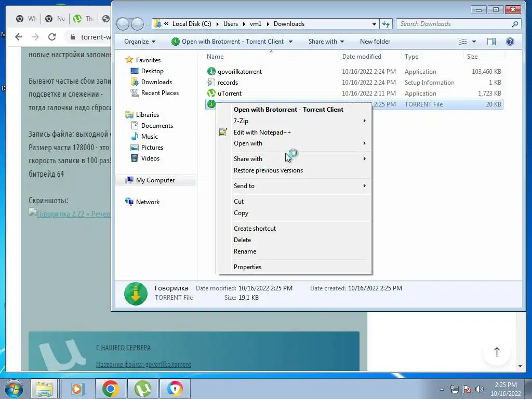Open the Organize dropdown
The height and width of the screenshot is (399, 532).
click(140, 42)
